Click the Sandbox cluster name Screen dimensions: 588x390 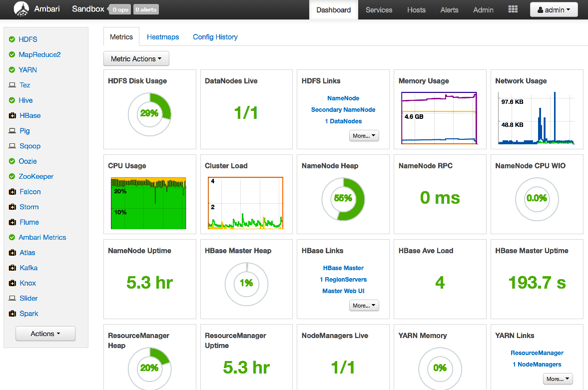coord(88,9)
